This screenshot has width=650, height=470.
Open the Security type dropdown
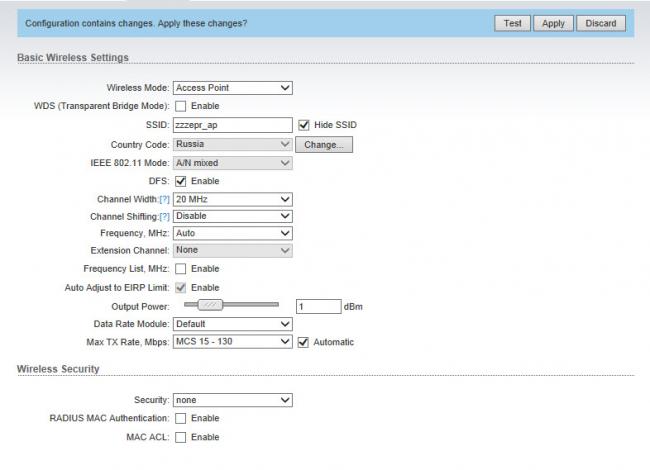point(232,400)
